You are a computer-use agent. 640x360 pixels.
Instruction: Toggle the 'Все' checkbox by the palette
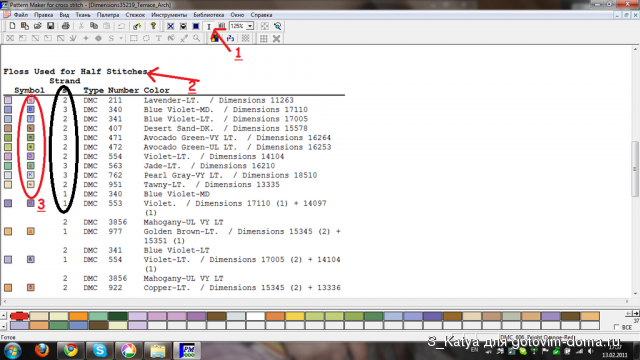click(616, 327)
